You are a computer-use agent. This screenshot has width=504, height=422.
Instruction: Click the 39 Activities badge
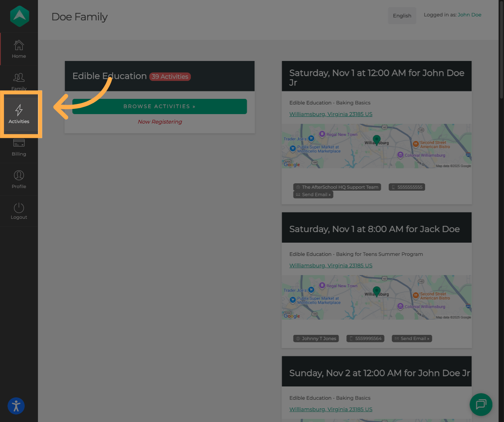(170, 77)
